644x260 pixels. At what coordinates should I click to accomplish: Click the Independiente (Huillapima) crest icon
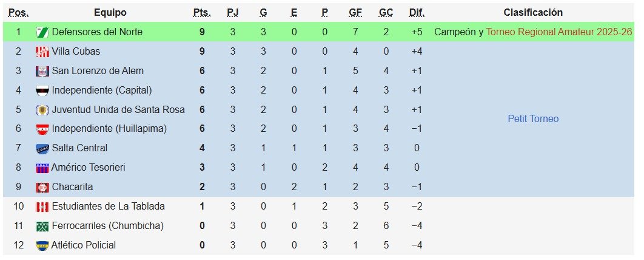tap(42, 129)
